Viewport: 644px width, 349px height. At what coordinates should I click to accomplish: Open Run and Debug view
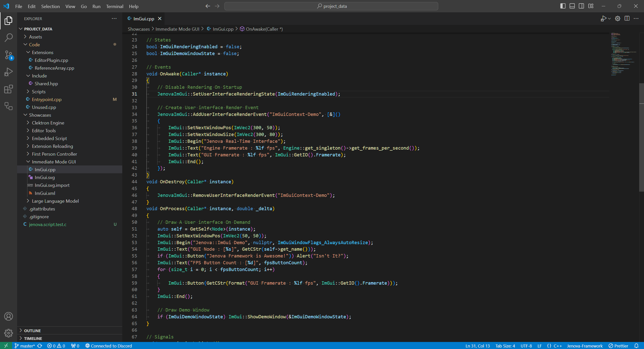(9, 72)
